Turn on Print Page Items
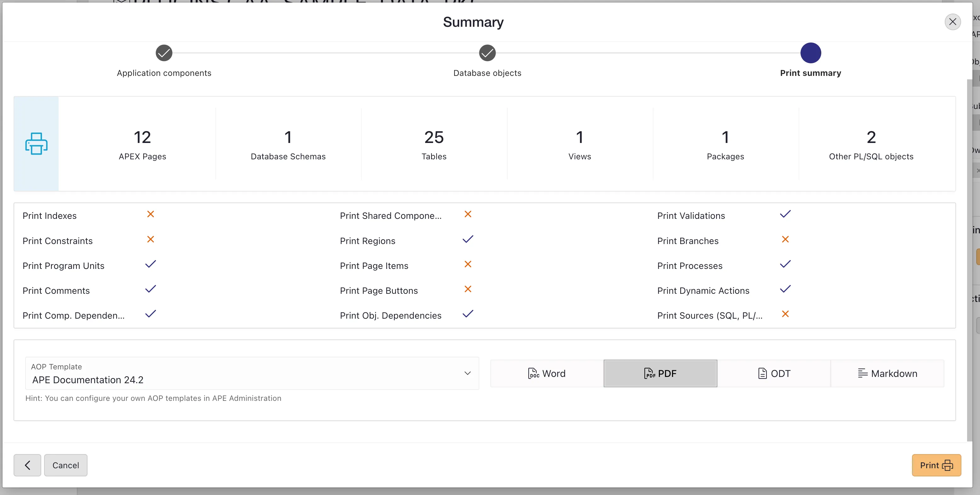The height and width of the screenshot is (495, 980). pyautogui.click(x=468, y=264)
